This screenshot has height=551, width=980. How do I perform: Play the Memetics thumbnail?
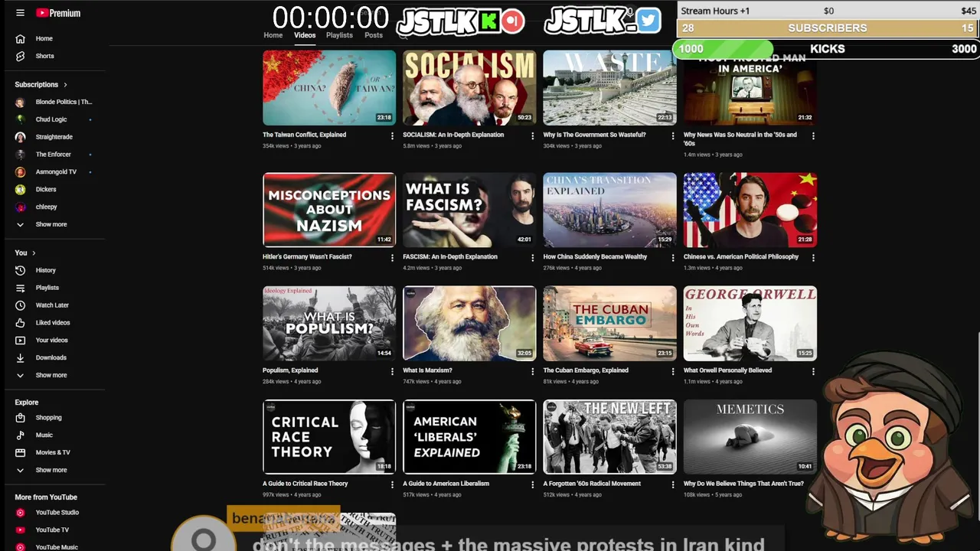[750, 436]
